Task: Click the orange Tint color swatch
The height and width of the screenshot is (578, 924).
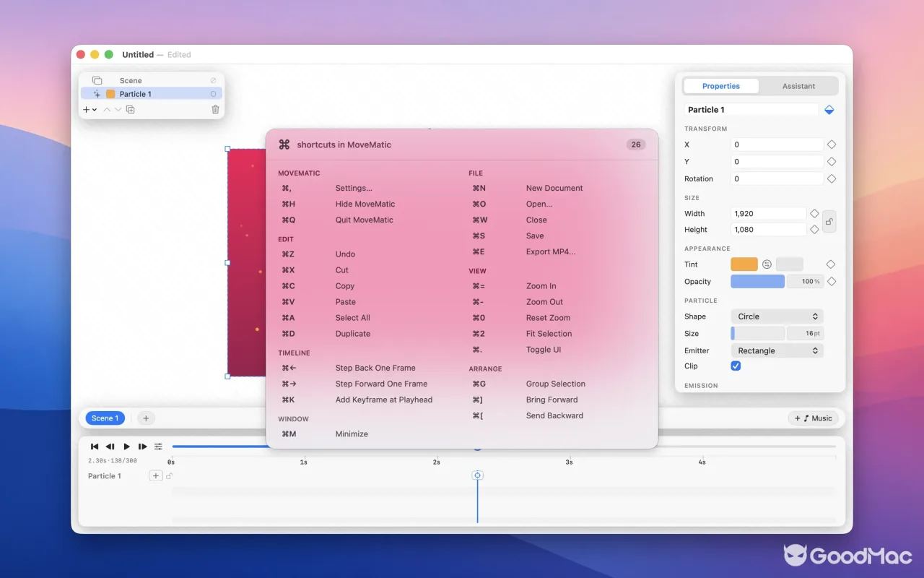Action: (744, 264)
